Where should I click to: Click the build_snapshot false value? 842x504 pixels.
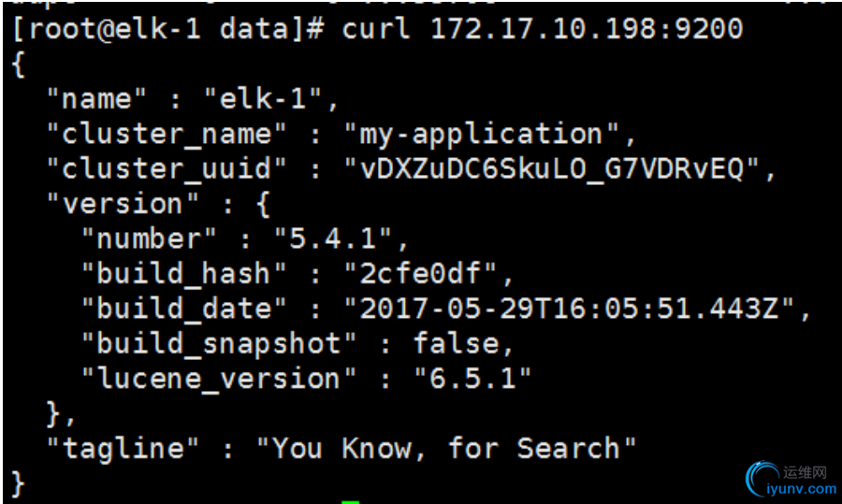[x=457, y=343]
